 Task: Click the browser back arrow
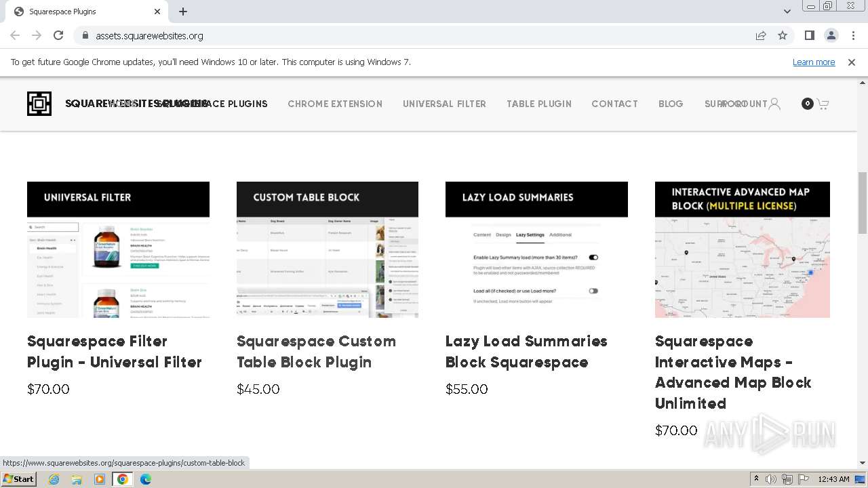tap(15, 35)
